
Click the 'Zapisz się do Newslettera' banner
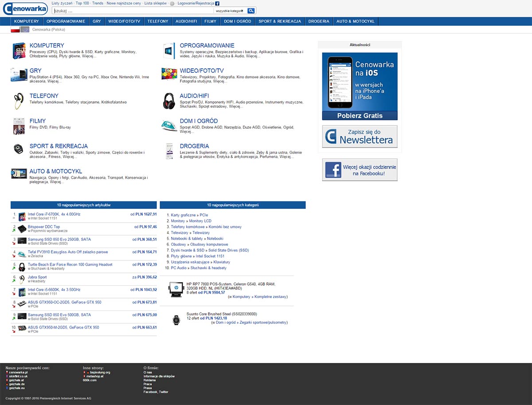click(360, 137)
